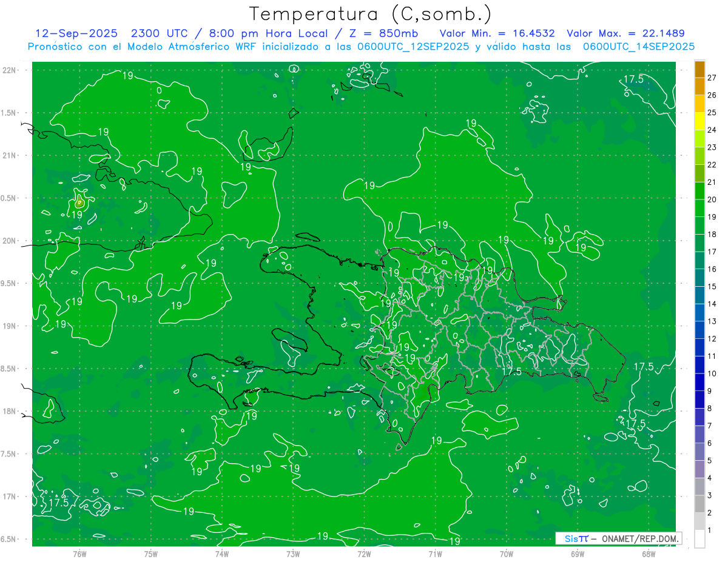This screenshot has width=728, height=562.
Task: Click the yellow legend swatch between 24 and 25
Action: pos(699,121)
